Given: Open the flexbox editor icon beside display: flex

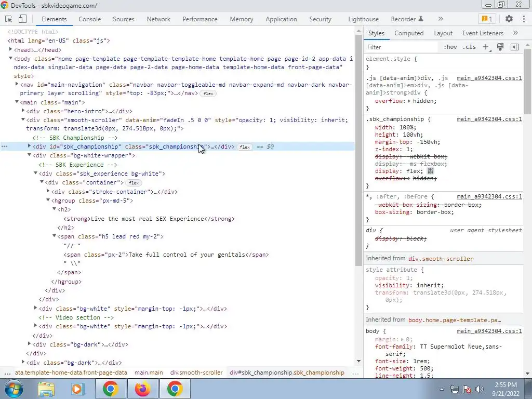Looking at the screenshot, I should click(x=431, y=171).
